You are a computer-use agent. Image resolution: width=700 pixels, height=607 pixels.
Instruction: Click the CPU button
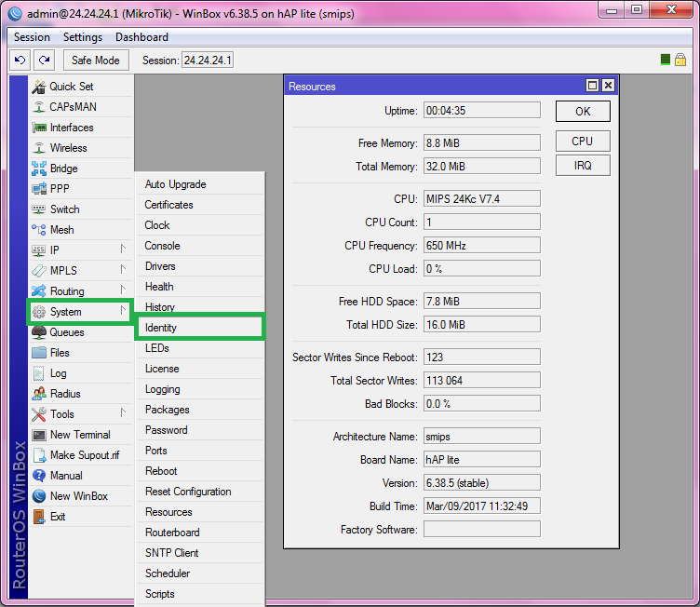pyautogui.click(x=583, y=142)
